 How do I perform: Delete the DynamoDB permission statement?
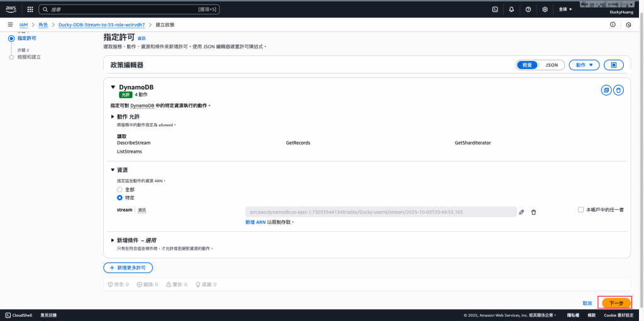click(619, 90)
